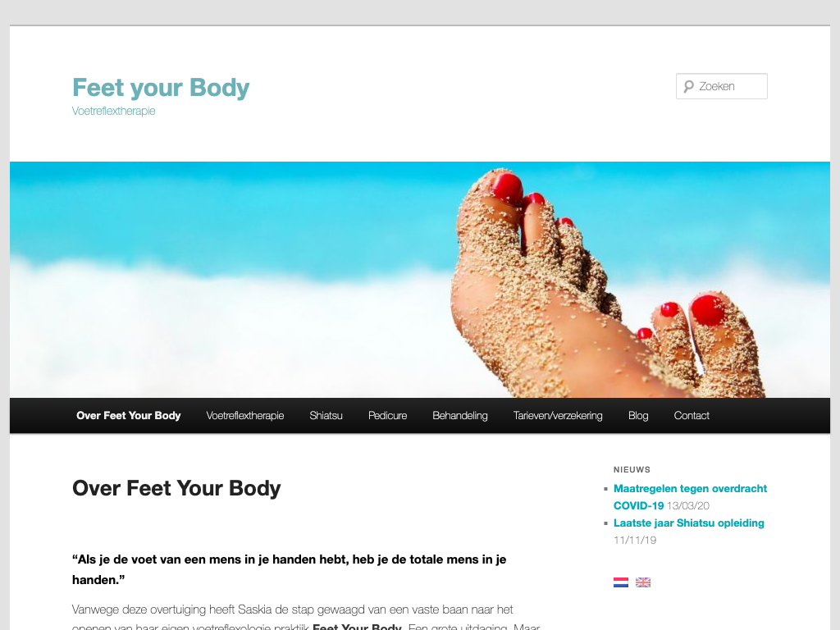The image size is (840, 630).
Task: Visit the Blog page
Action: tap(638, 416)
